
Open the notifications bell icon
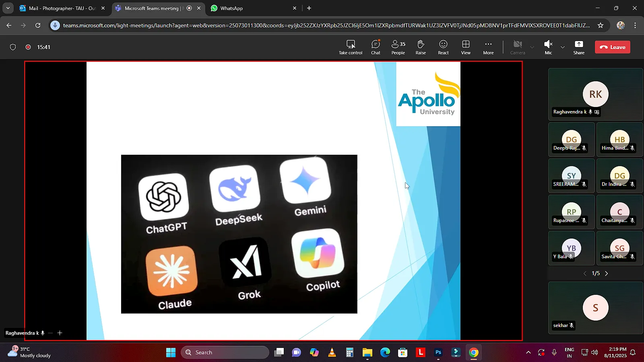click(x=633, y=352)
